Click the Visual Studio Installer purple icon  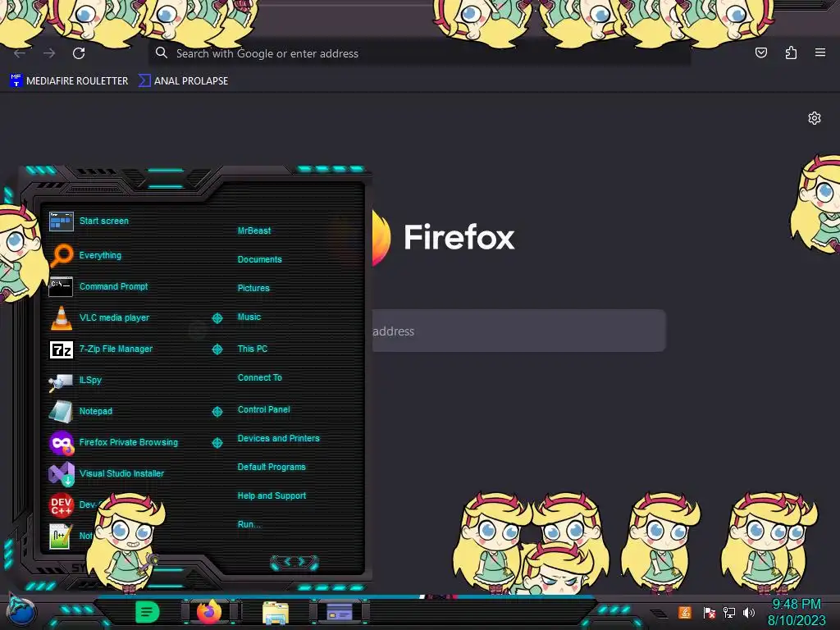(x=62, y=473)
